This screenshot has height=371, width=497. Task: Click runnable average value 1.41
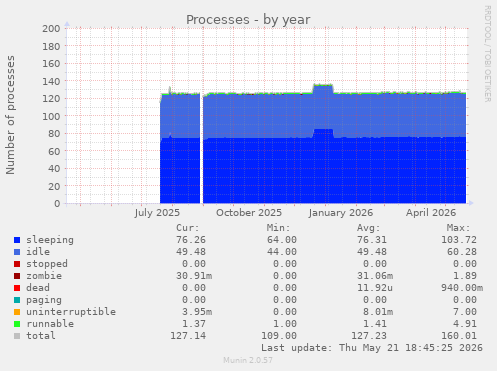coord(375,324)
